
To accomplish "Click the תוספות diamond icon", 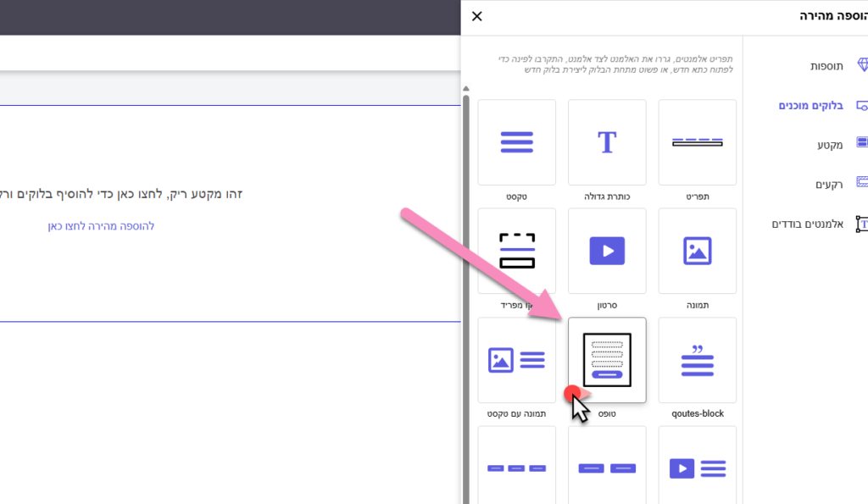I will pyautogui.click(x=862, y=65).
